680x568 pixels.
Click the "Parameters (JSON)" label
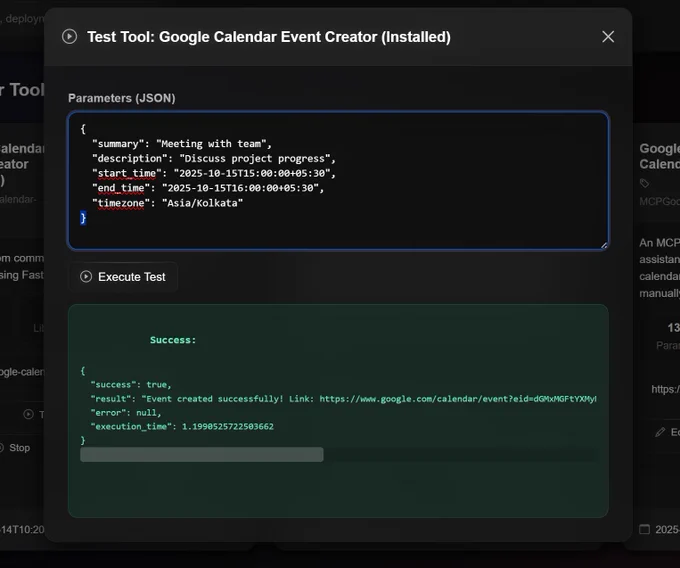(121, 98)
